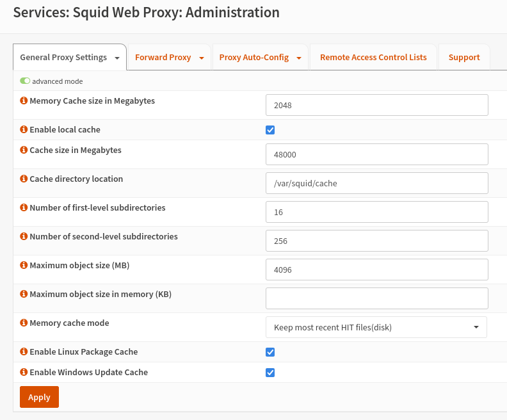Click info icon for Cache directory location

pos(24,179)
